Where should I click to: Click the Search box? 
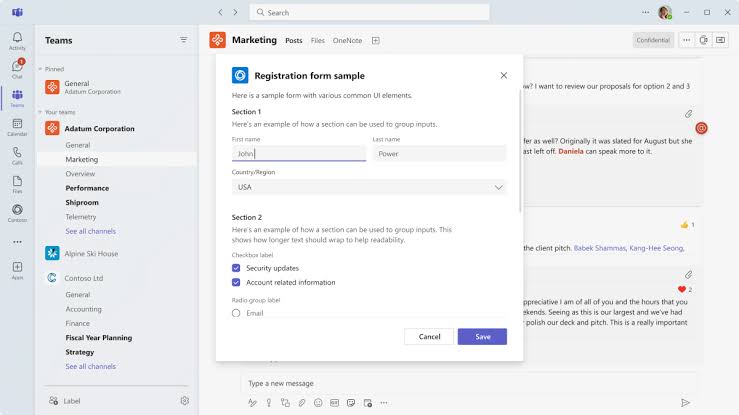pyautogui.click(x=370, y=12)
